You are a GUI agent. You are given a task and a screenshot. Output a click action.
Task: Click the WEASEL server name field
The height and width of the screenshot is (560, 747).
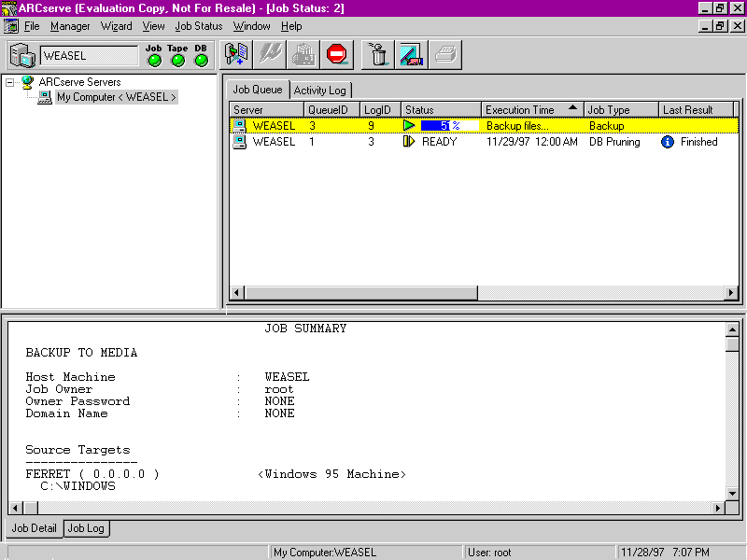coord(89,56)
